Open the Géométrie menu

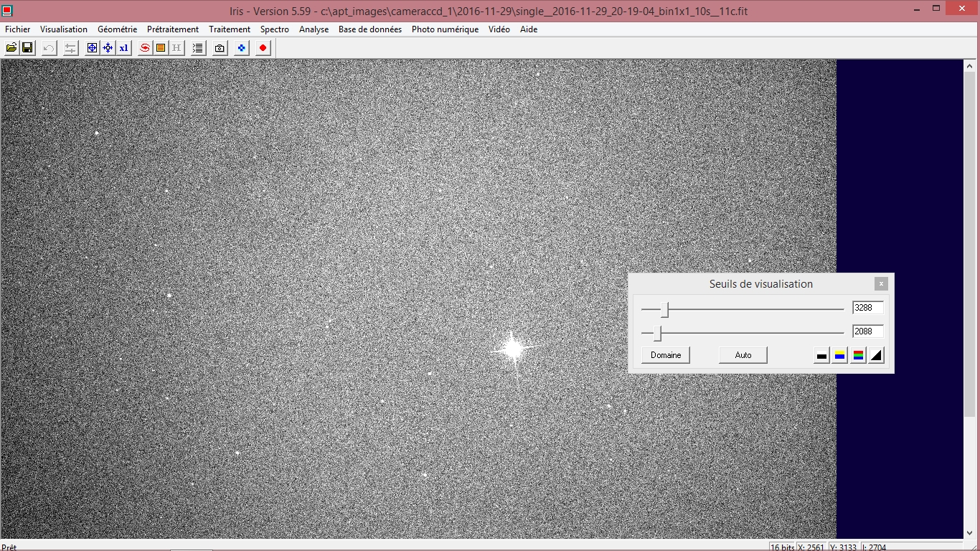point(118,29)
